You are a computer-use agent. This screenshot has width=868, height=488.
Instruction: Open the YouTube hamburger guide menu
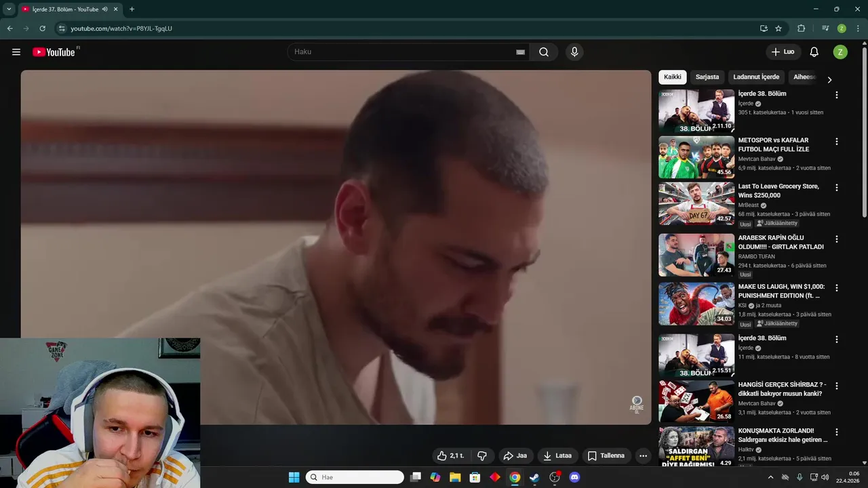(x=16, y=52)
